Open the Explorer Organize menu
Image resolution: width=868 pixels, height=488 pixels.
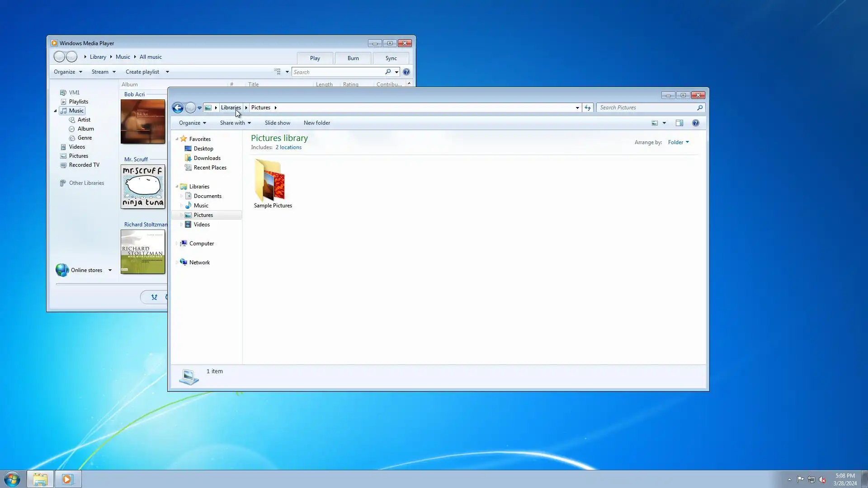(192, 123)
